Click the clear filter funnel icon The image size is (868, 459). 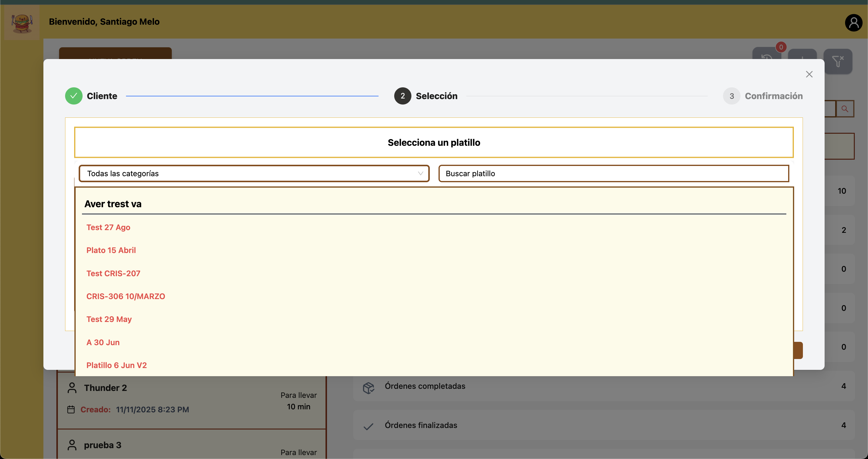837,61
